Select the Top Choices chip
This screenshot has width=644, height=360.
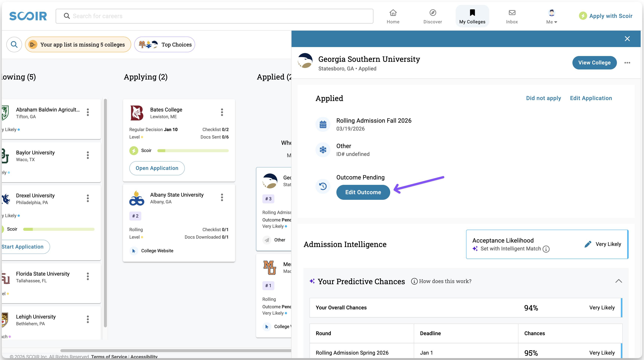coord(165,44)
